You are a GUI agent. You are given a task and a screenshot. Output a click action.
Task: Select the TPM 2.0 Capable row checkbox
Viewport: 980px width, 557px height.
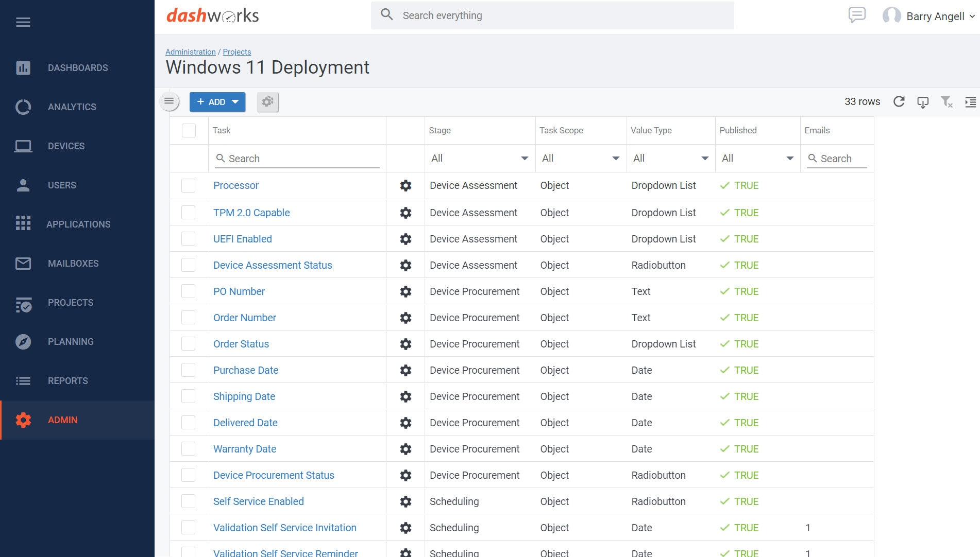[189, 212]
